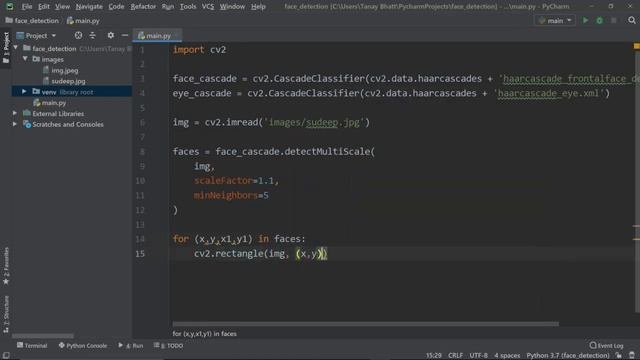Expand Scratches and Consoles node
The width and height of the screenshot is (640, 360).
(15, 124)
